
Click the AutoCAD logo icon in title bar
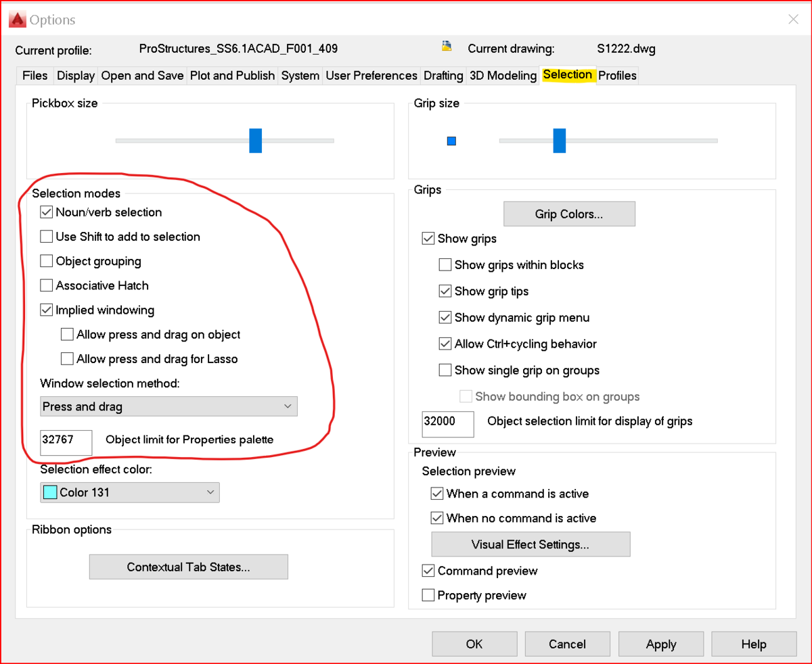tap(17, 20)
